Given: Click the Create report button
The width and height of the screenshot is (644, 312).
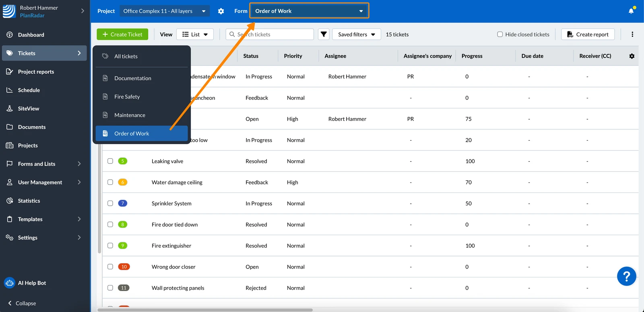Looking at the screenshot, I should click(588, 34).
